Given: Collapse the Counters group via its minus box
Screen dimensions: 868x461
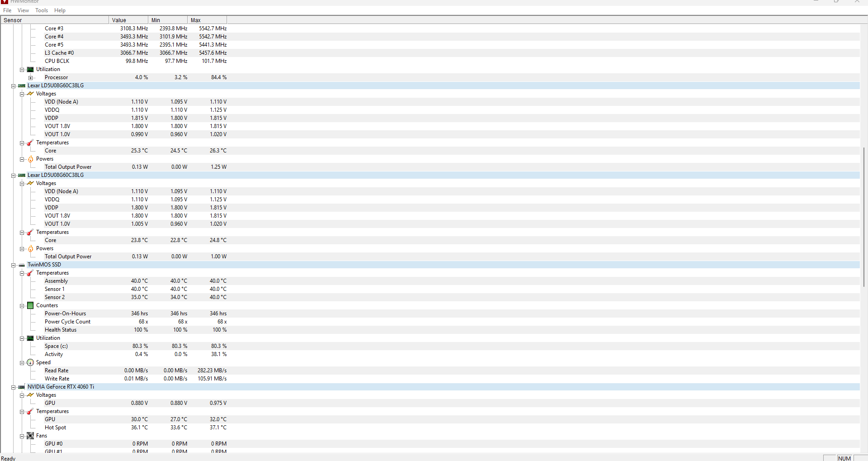Looking at the screenshot, I should click(22, 306).
